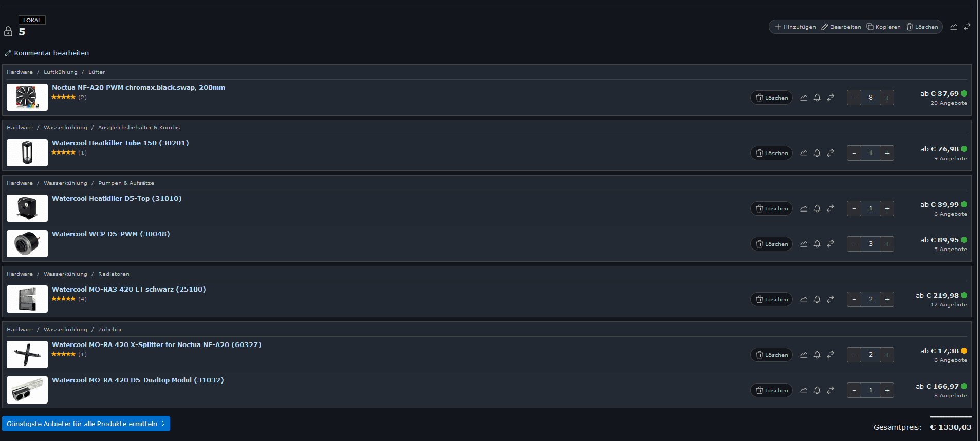Click wishlist swap arrows icon at top right
Image resolution: width=980 pixels, height=441 pixels.
pos(967,27)
